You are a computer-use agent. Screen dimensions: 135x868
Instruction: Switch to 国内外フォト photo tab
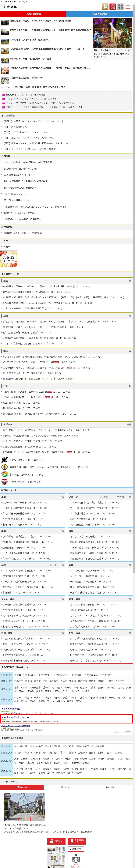tap(66, 787)
